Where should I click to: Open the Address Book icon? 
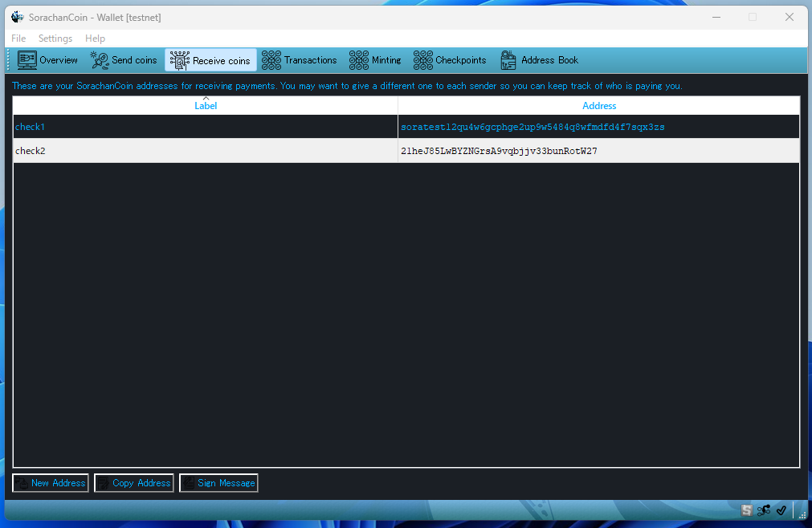(x=508, y=60)
